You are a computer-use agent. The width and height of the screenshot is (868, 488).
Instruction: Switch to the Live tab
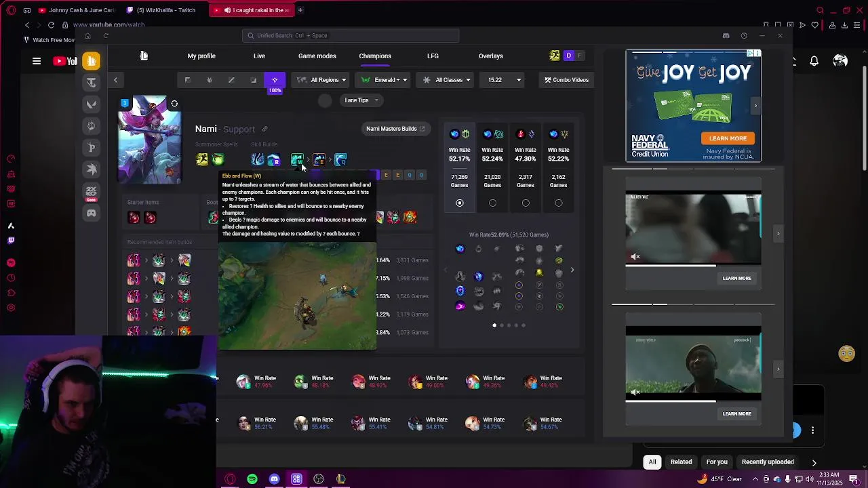click(259, 56)
